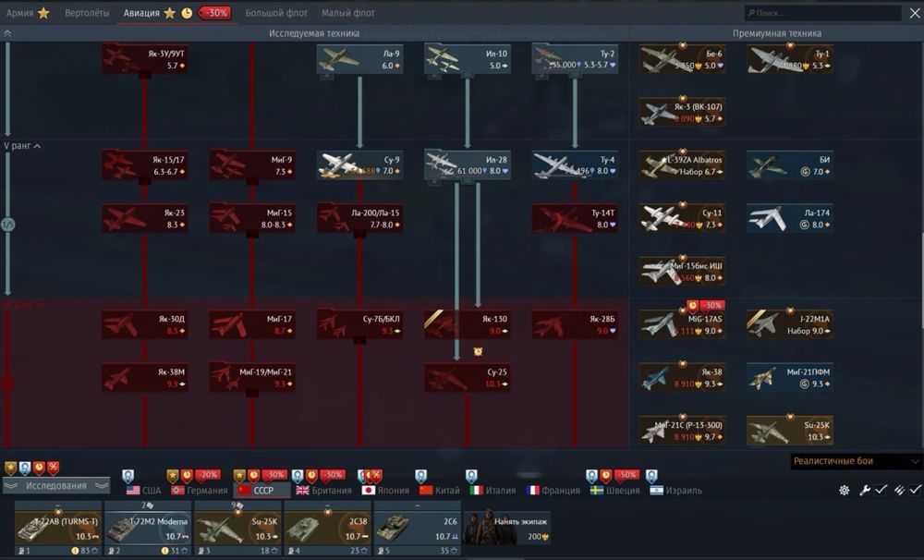Select the Су-25 aircraft card
This screenshot has height=560, width=924.
pos(468,377)
